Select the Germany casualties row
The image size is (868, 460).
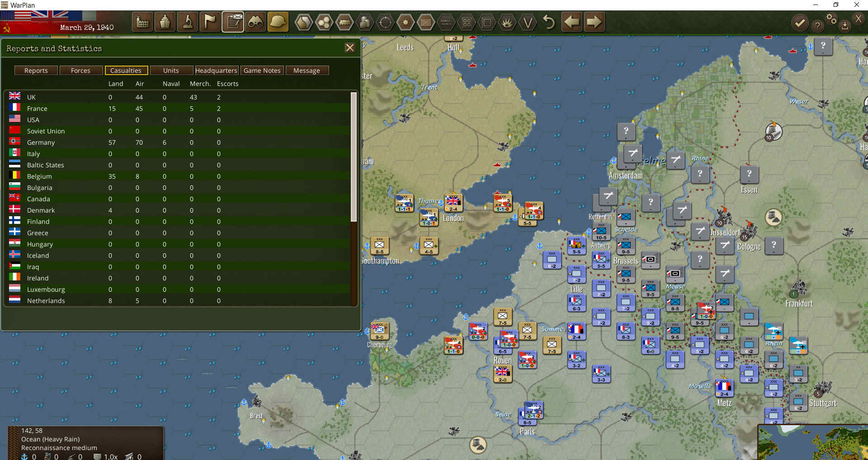tap(178, 142)
